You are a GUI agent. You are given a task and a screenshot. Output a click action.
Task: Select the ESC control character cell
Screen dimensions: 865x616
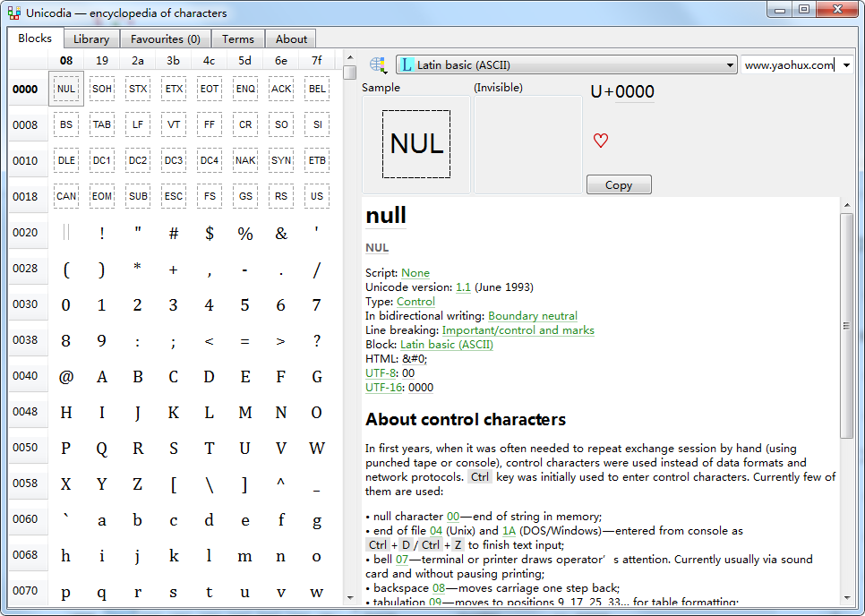pyautogui.click(x=173, y=196)
